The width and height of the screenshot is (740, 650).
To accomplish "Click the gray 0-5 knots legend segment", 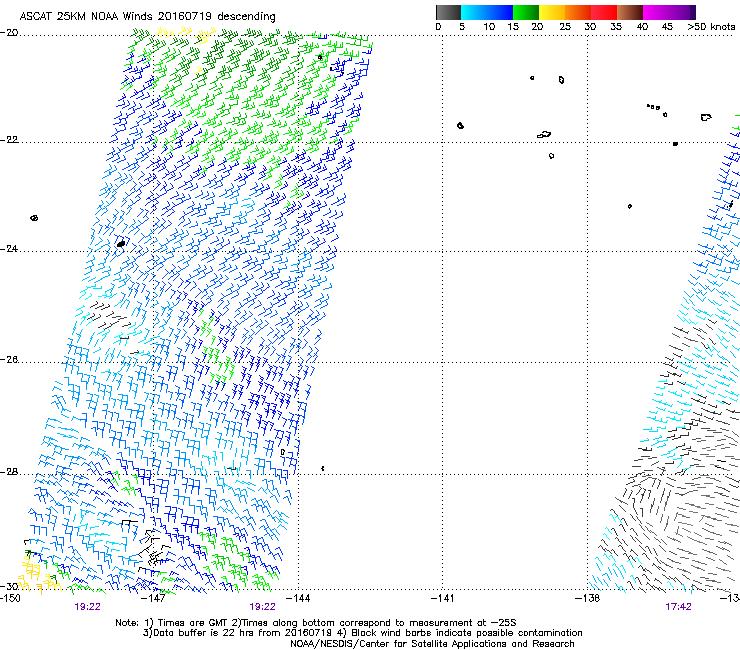I will tap(448, 12).
